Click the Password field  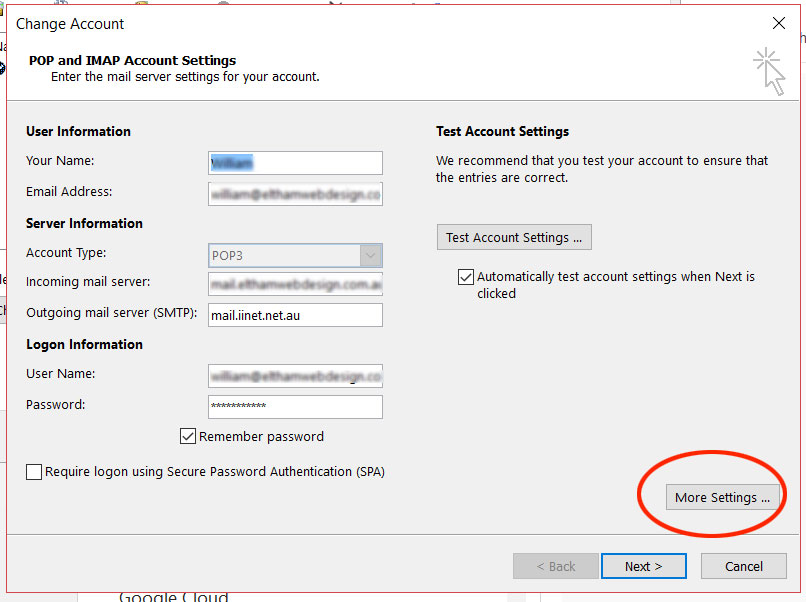click(295, 406)
